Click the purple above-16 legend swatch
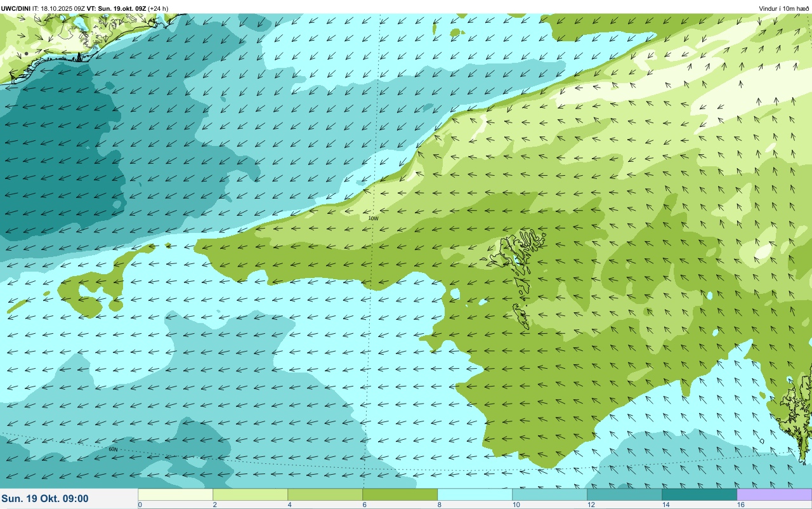The height and width of the screenshot is (509, 812). (x=775, y=494)
